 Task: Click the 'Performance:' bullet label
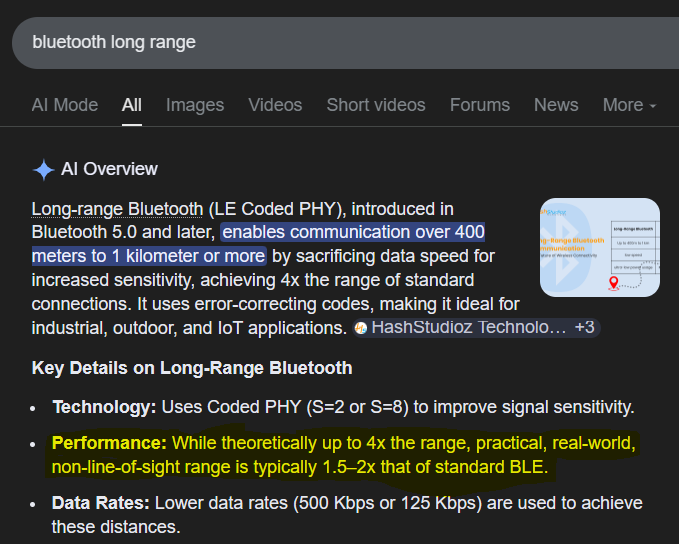(x=109, y=443)
